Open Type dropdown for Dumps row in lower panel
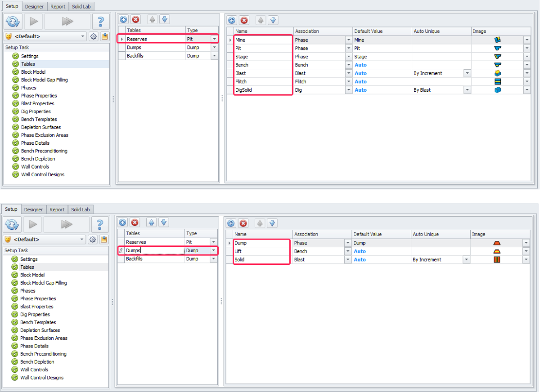The height and width of the screenshot is (392, 540). click(213, 250)
